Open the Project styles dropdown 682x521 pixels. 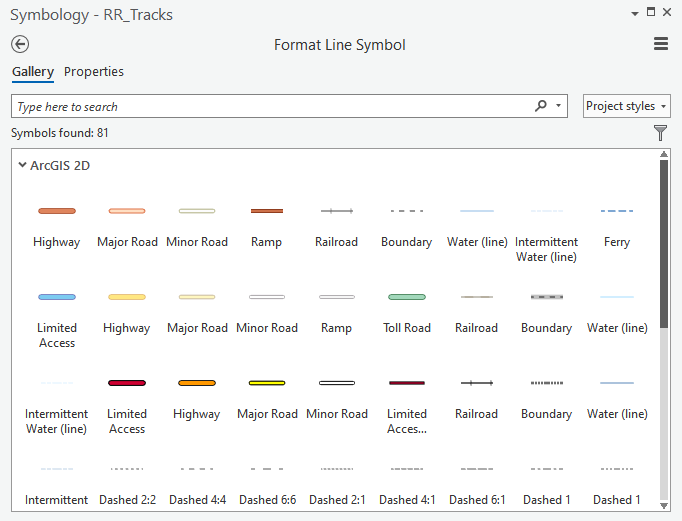(x=626, y=106)
